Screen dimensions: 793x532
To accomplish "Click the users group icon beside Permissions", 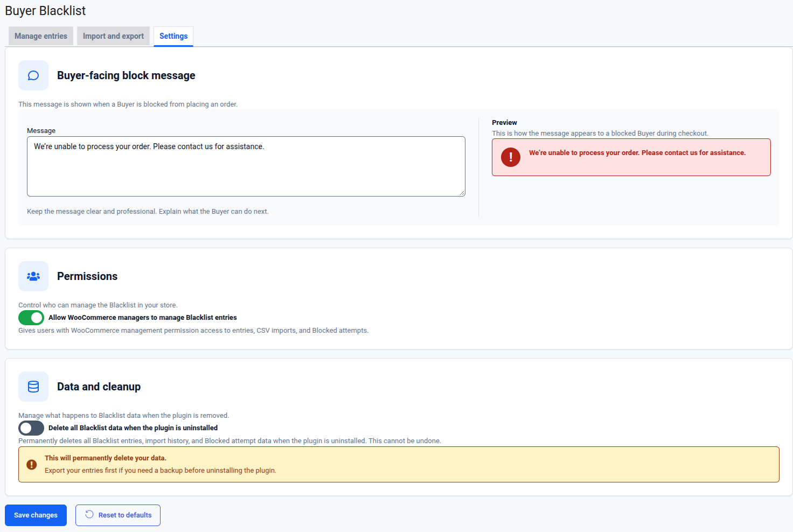I will point(33,276).
